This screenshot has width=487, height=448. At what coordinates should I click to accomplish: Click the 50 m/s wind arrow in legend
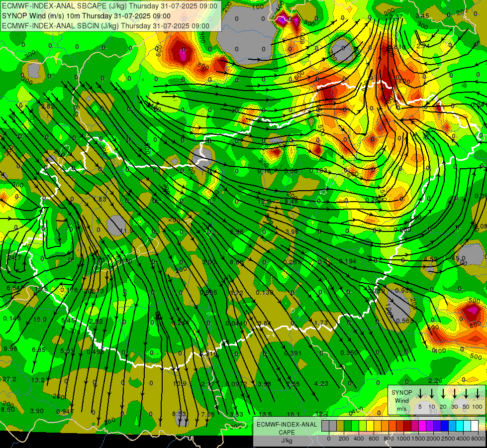click(466, 394)
